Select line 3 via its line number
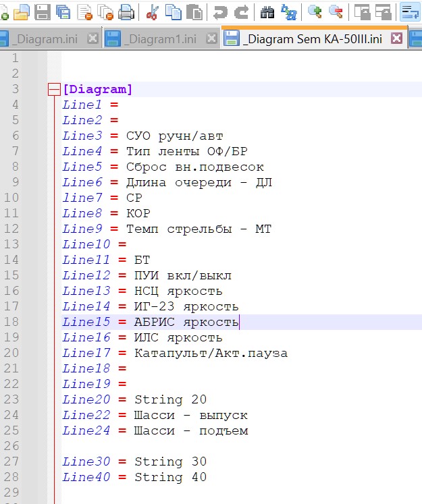 (15, 89)
